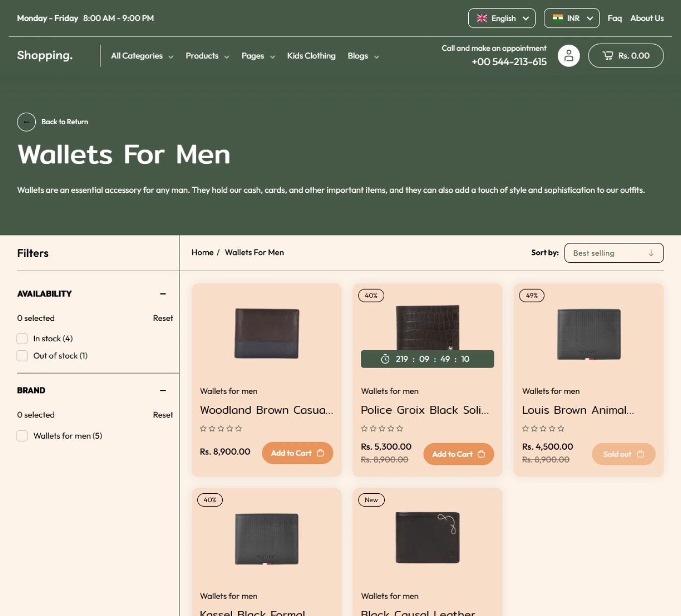681x616 pixels.
Task: Click the countdown timer 219 : 09 : 49
Action: (427, 359)
